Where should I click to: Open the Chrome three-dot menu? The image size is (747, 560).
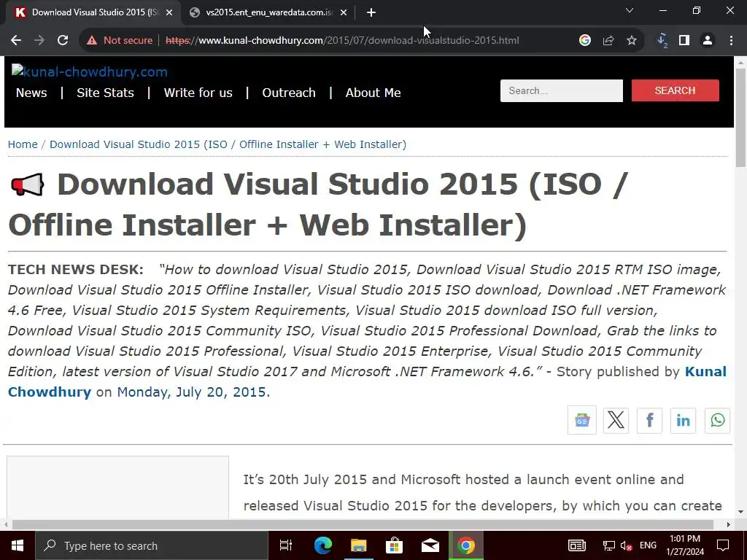click(x=731, y=41)
